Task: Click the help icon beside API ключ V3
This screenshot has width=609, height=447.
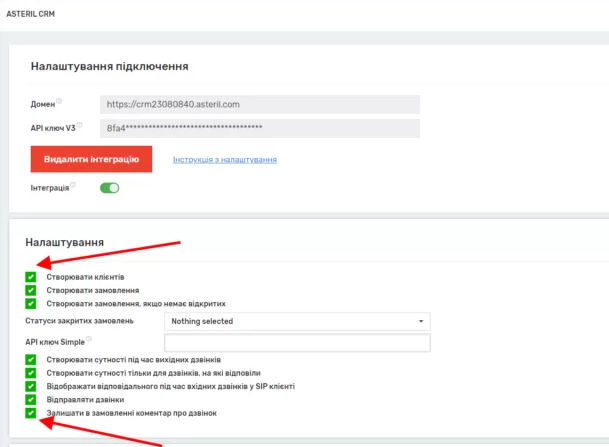Action: click(79, 126)
